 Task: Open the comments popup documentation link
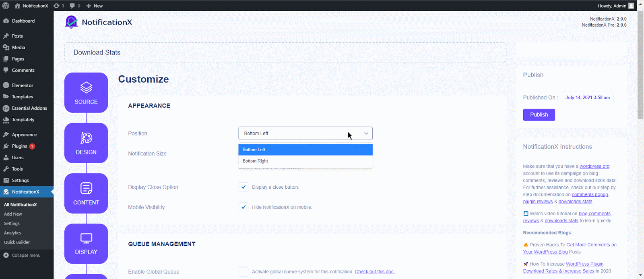(x=590, y=194)
